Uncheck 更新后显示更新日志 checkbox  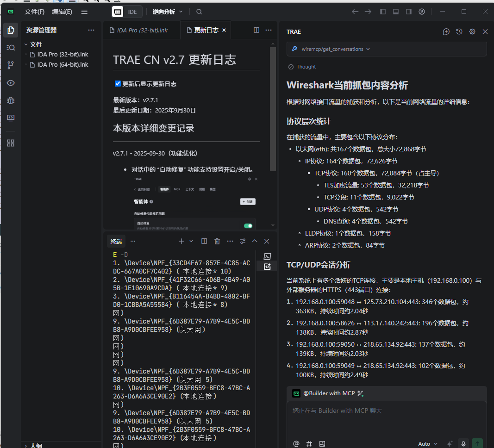[118, 83]
